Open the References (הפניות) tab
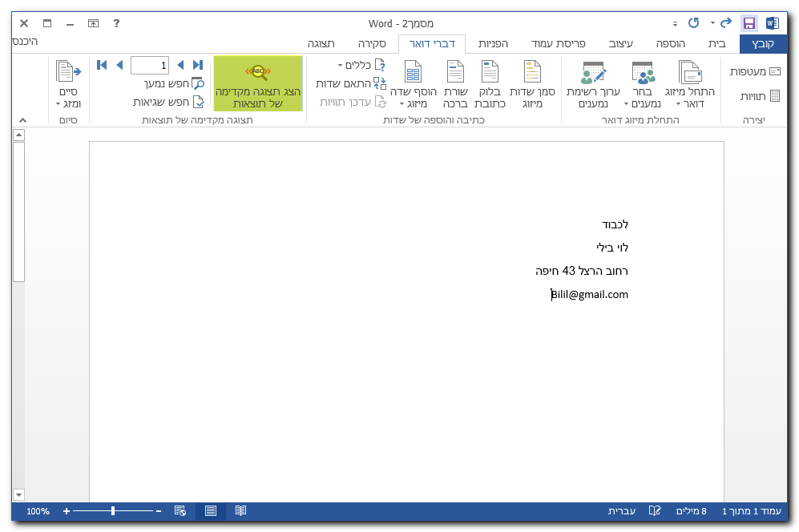799x532 pixels. pyautogui.click(x=498, y=43)
